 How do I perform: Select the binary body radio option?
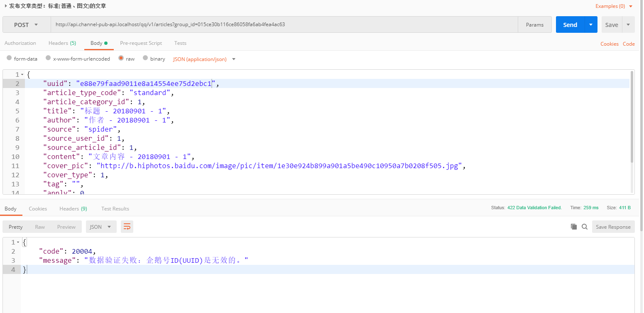(x=145, y=59)
